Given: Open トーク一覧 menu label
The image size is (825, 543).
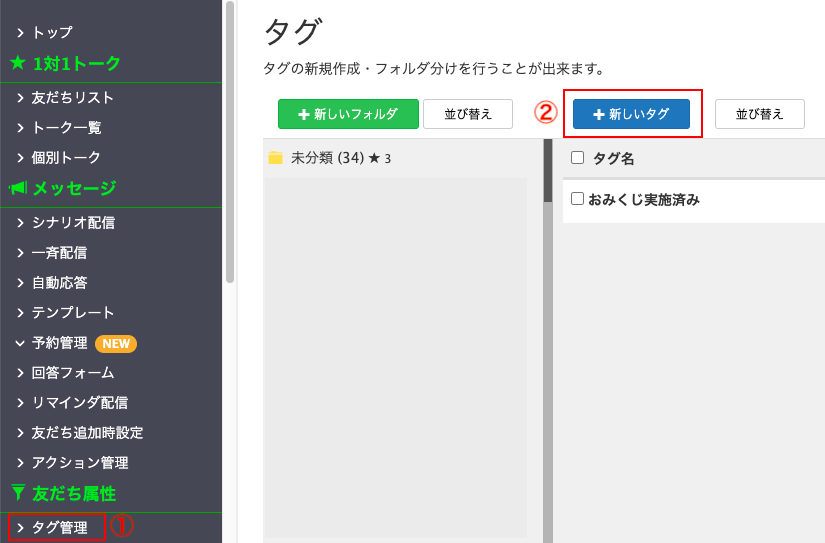Looking at the screenshot, I should (x=66, y=127).
